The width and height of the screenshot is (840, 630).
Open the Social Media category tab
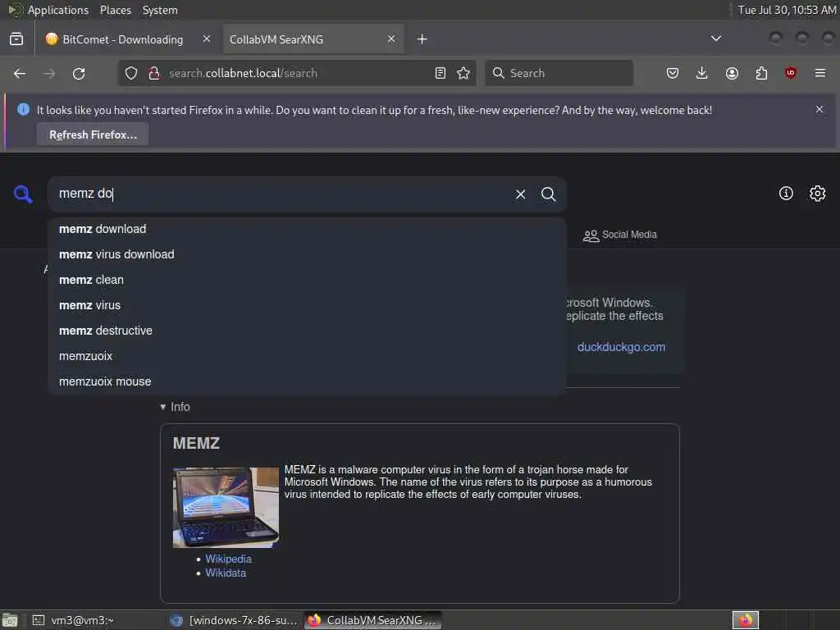pyautogui.click(x=620, y=235)
